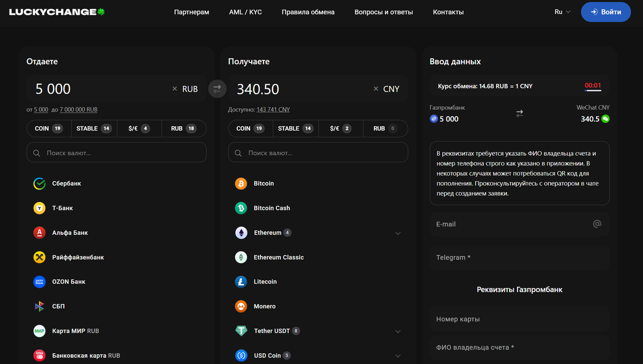Image resolution: width=643 pixels, height=364 pixels.
Task: Click the T-Bank yellow icon
Action: (x=40, y=208)
